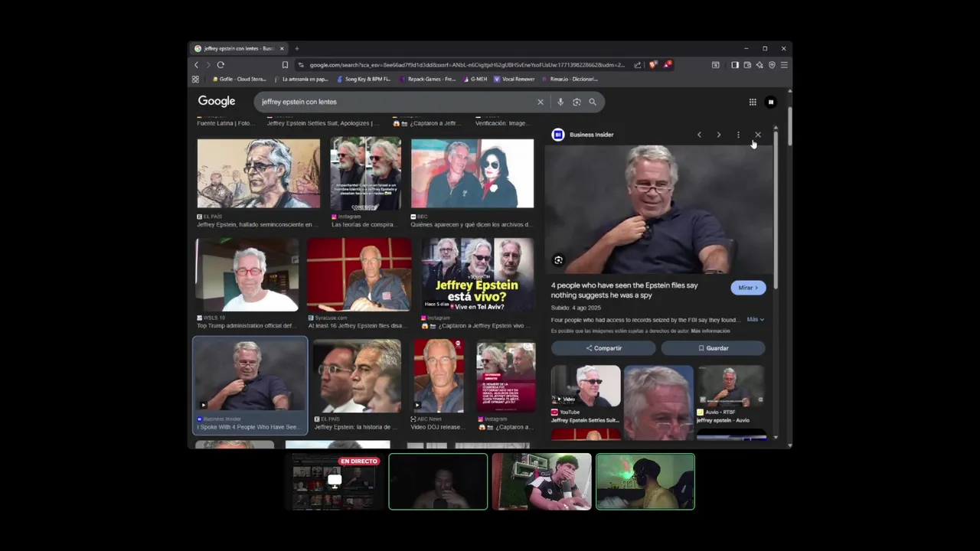Expand the description with Más
The width and height of the screenshot is (980, 551).
[755, 319]
